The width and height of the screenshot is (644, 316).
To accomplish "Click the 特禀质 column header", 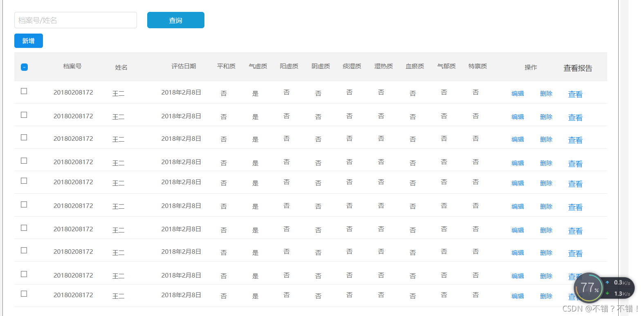I will click(x=478, y=66).
